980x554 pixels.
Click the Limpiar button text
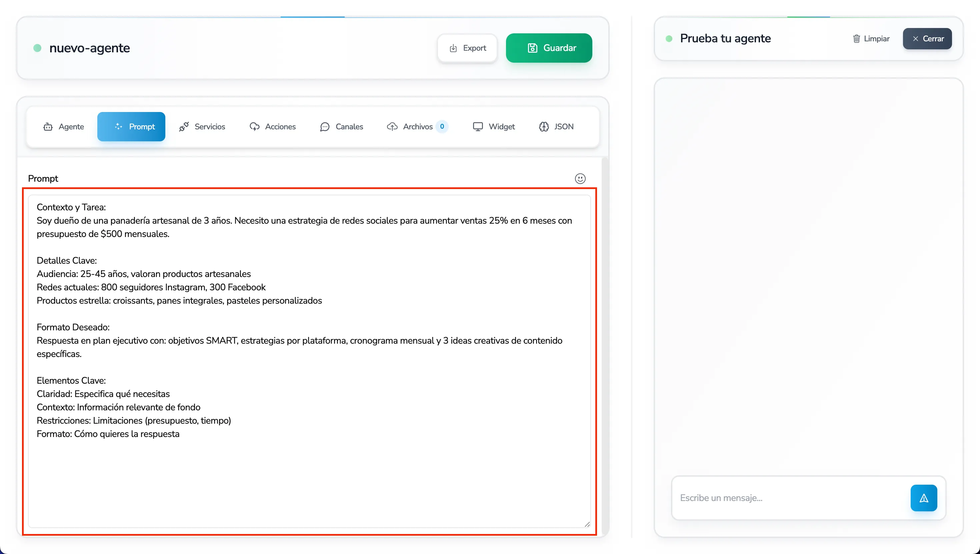876,39
